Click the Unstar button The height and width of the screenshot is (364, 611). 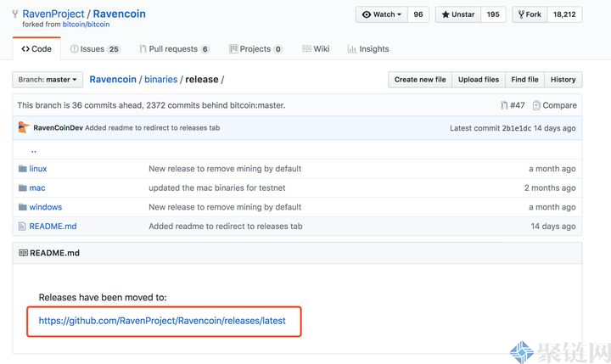(x=458, y=14)
